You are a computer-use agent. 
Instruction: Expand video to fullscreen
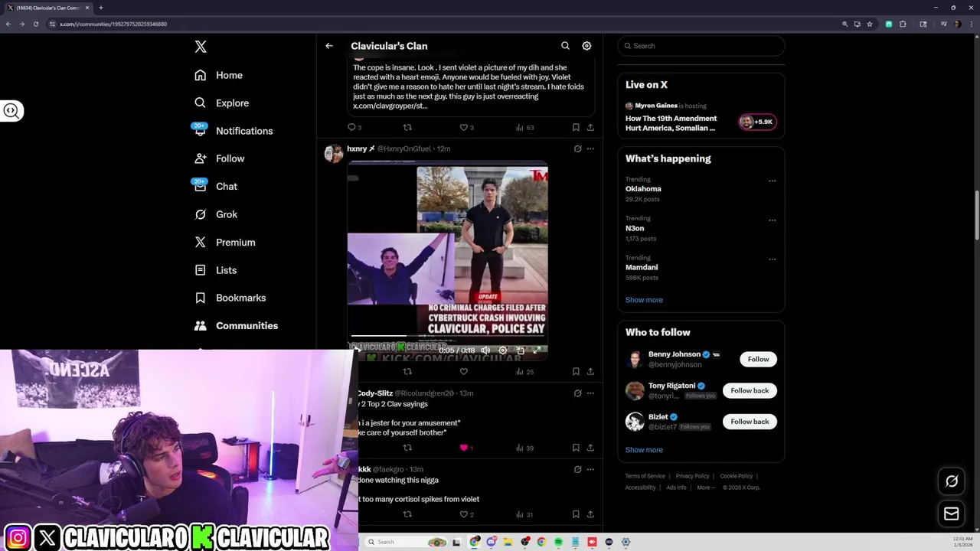[x=537, y=350]
